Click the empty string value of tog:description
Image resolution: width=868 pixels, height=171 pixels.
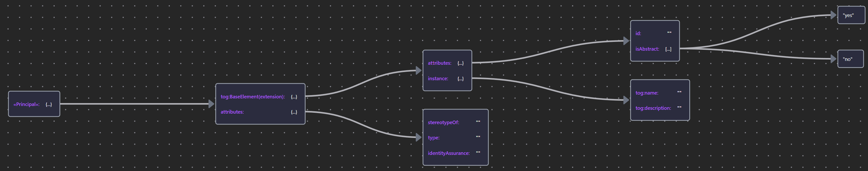tap(679, 107)
